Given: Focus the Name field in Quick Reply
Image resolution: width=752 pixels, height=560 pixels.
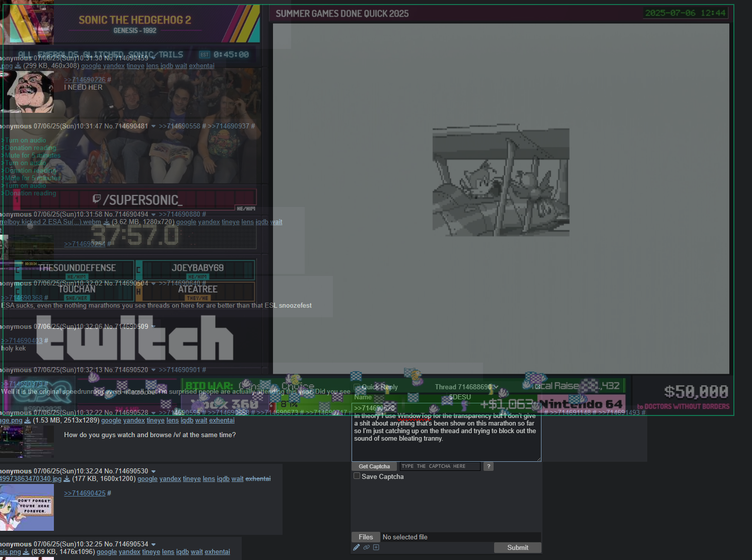Looking at the screenshot, I should [398, 397].
